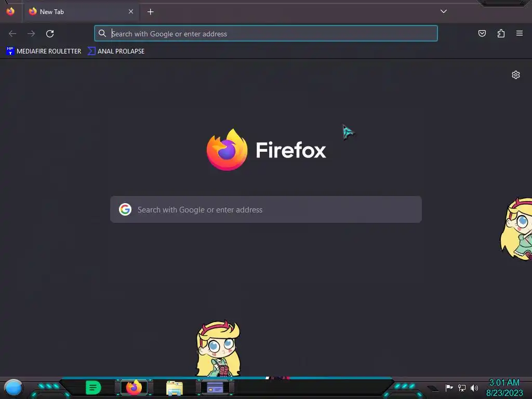This screenshot has height=399, width=532.
Task: Open File Explorer from the taskbar
Action: (x=175, y=388)
